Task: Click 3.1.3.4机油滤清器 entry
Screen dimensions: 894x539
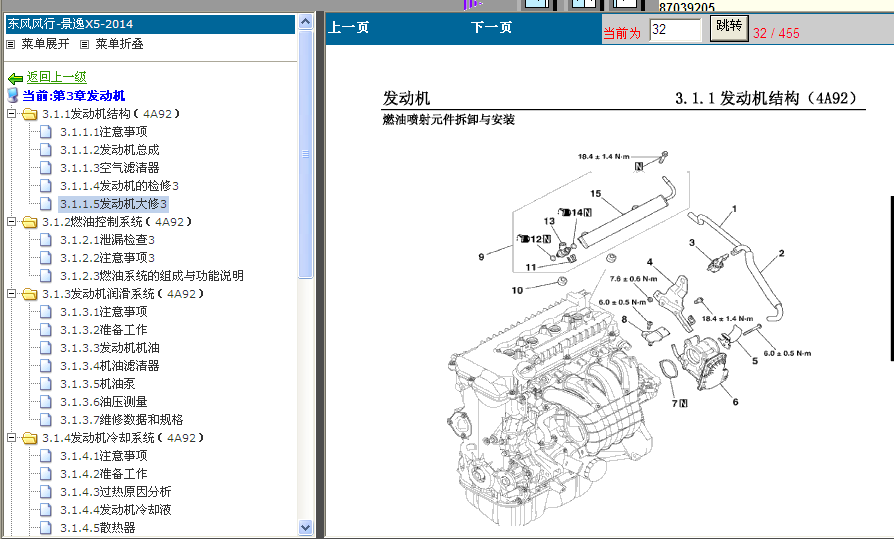Action: click(x=110, y=366)
